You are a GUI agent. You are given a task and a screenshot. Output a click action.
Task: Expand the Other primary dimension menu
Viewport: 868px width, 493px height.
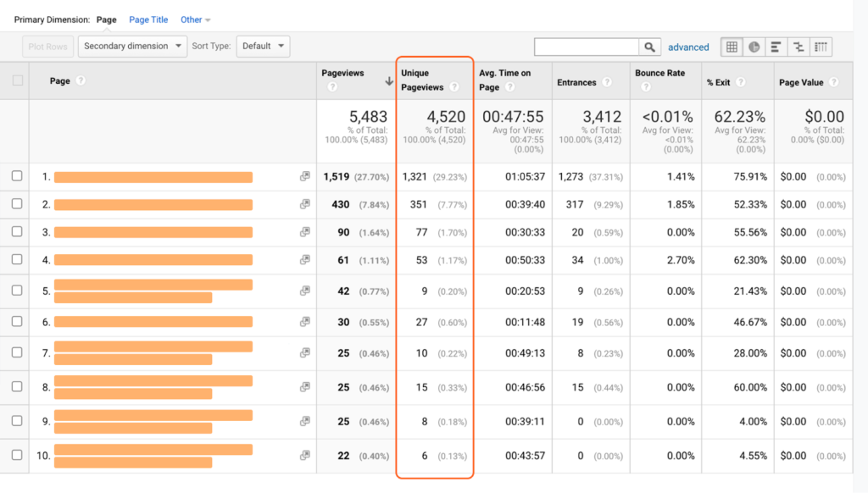[x=196, y=19]
